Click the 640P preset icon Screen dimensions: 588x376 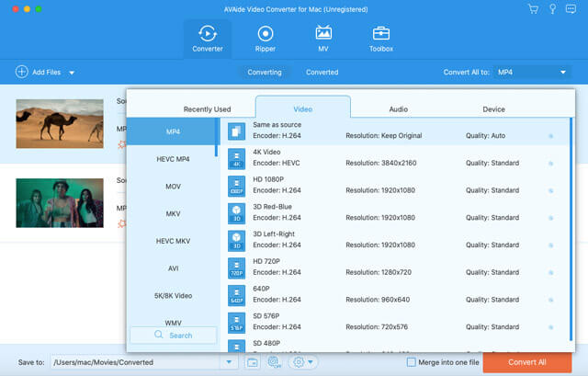236,296
